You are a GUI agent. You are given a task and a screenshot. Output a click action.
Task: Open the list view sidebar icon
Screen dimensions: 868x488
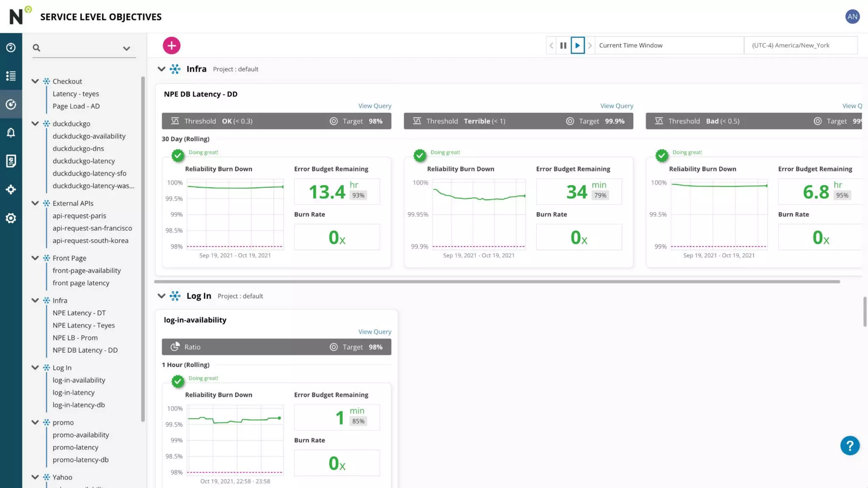pos(11,76)
